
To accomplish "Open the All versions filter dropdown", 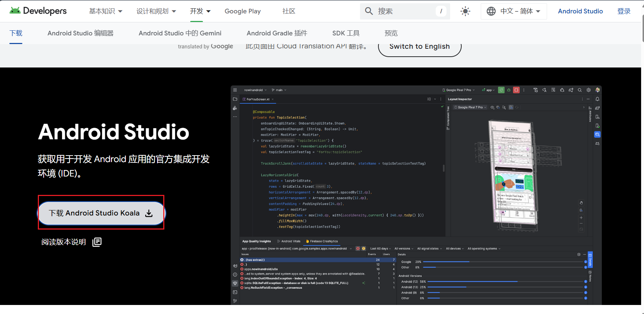I will pyautogui.click(x=404, y=249).
